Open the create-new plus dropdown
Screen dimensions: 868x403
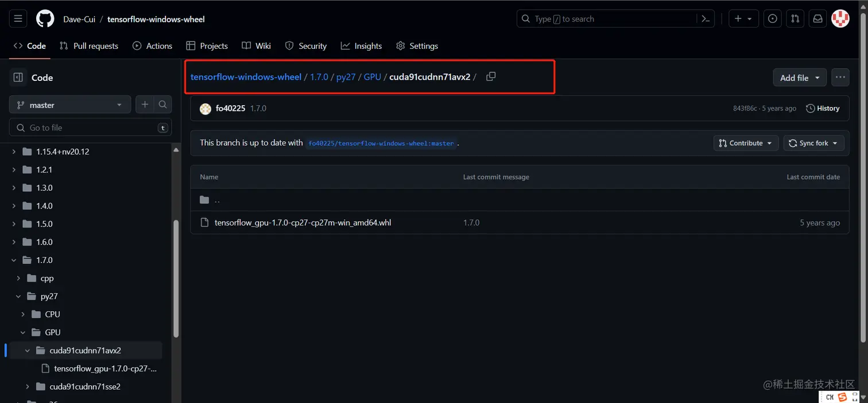[x=743, y=19]
